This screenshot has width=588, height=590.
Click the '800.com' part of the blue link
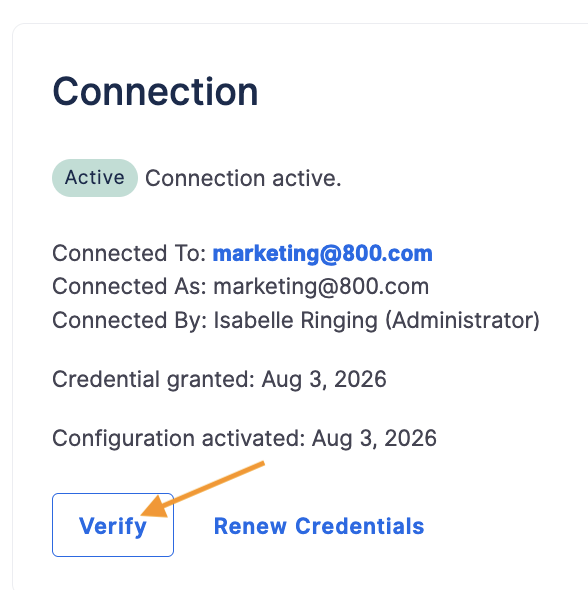point(387,253)
